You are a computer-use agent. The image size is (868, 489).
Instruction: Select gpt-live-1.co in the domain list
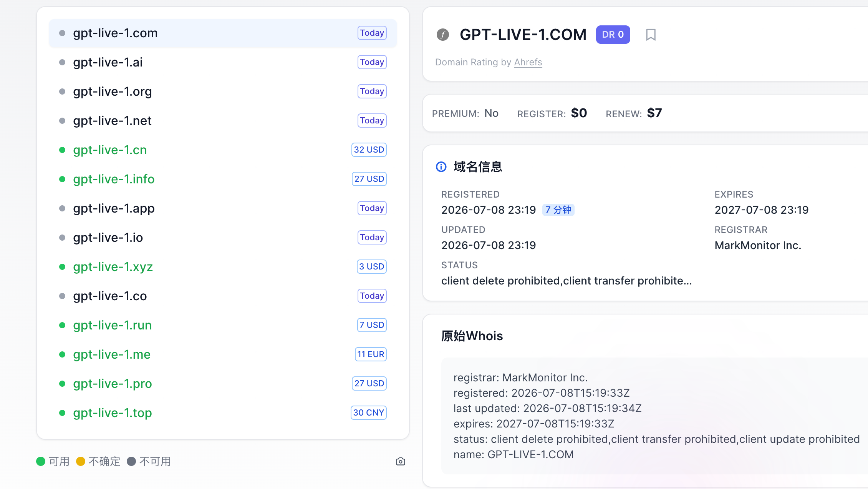pos(223,296)
